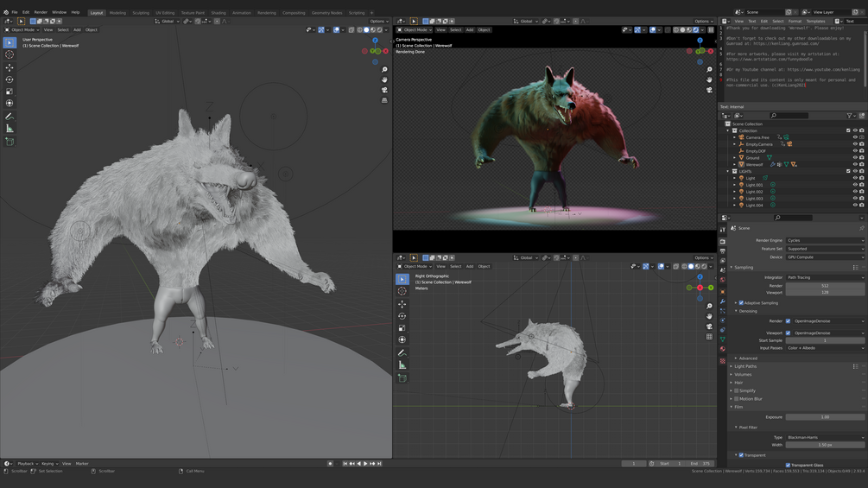Enable Simplify checkbox

tap(737, 390)
